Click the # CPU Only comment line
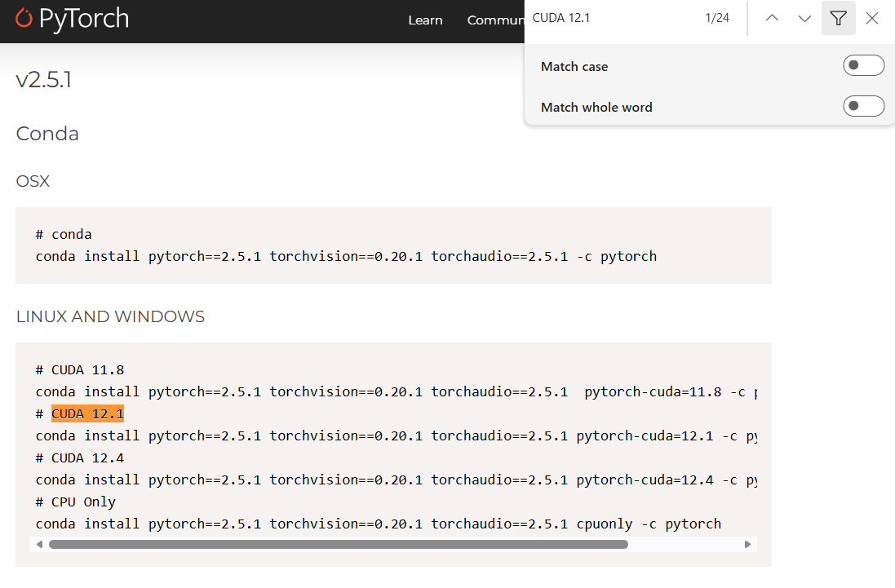The height and width of the screenshot is (588, 895). click(75, 502)
